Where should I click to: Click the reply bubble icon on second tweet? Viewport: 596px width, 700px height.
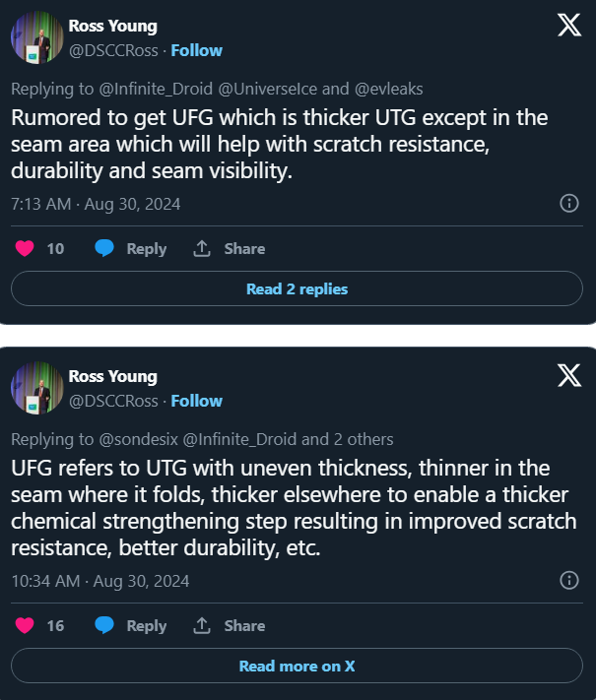click(104, 625)
